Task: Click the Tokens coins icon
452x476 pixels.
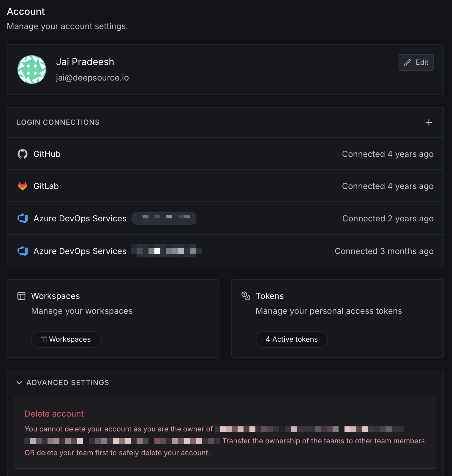Action: click(x=246, y=296)
